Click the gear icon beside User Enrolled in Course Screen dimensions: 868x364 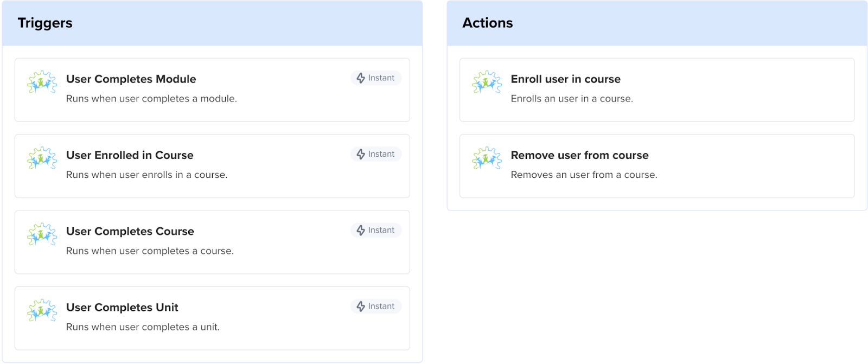tap(42, 158)
